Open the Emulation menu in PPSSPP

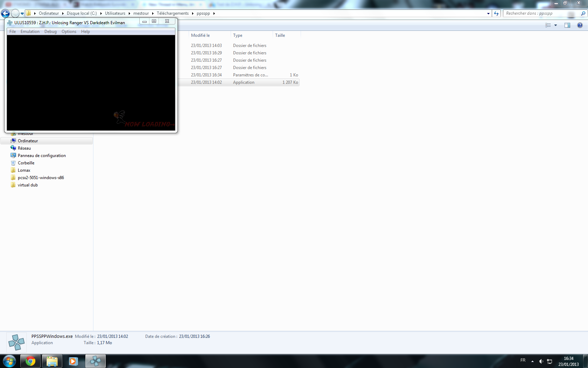coord(30,32)
